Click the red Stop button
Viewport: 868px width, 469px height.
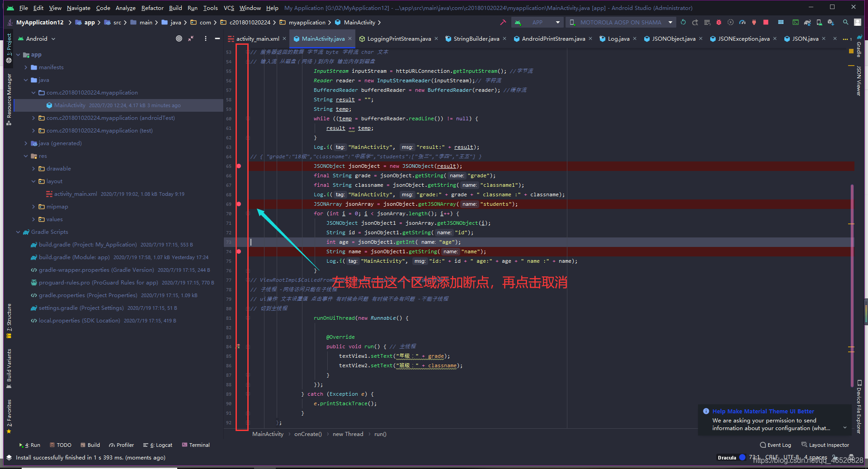pos(766,22)
